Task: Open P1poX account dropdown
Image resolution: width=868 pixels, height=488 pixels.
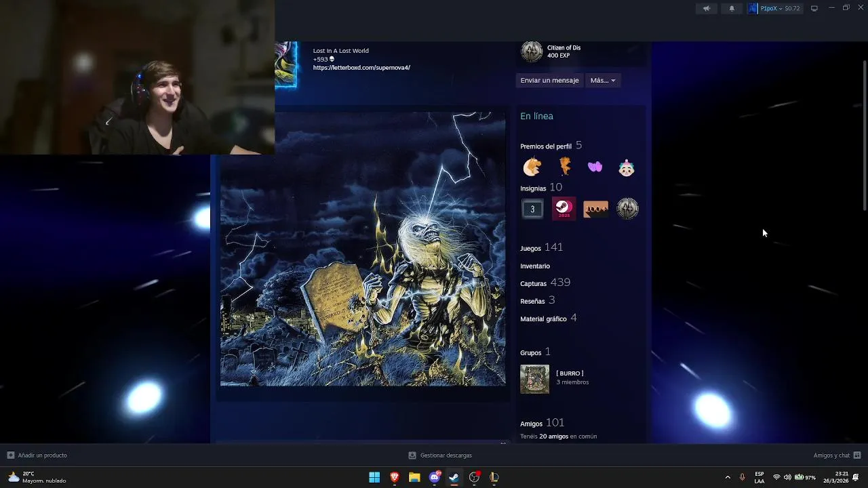Action: (x=780, y=8)
